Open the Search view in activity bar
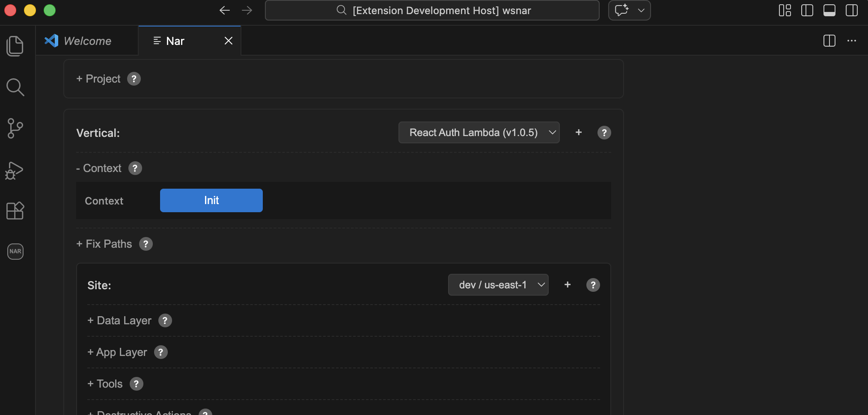The image size is (868, 415). point(15,87)
